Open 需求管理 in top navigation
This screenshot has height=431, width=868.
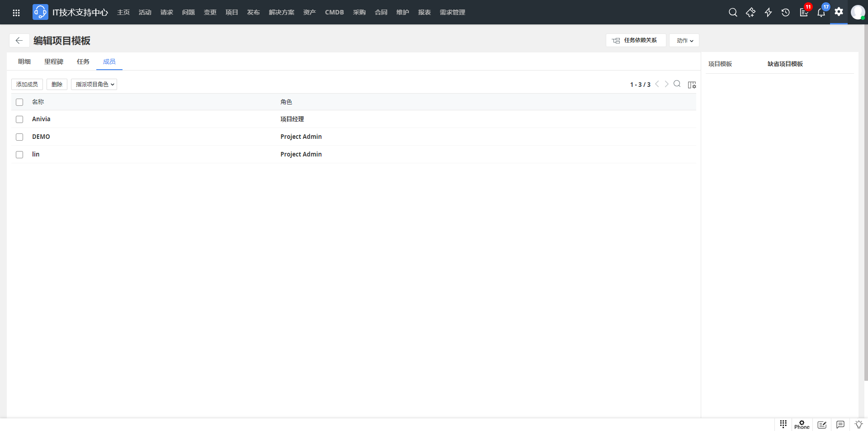453,12
